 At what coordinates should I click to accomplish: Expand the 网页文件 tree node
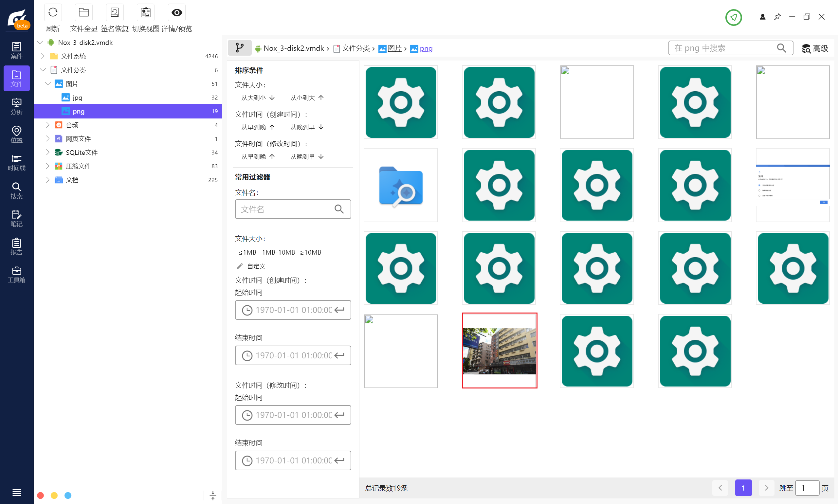click(48, 138)
